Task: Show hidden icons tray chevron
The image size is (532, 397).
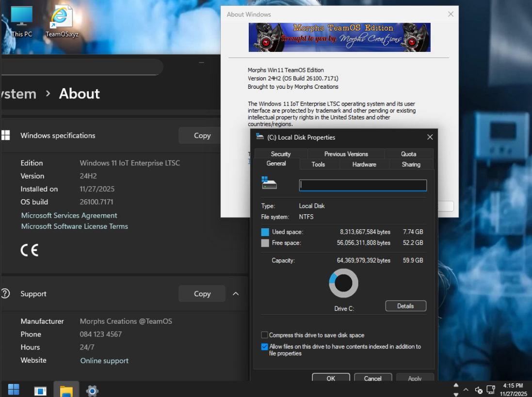Action: click(466, 390)
